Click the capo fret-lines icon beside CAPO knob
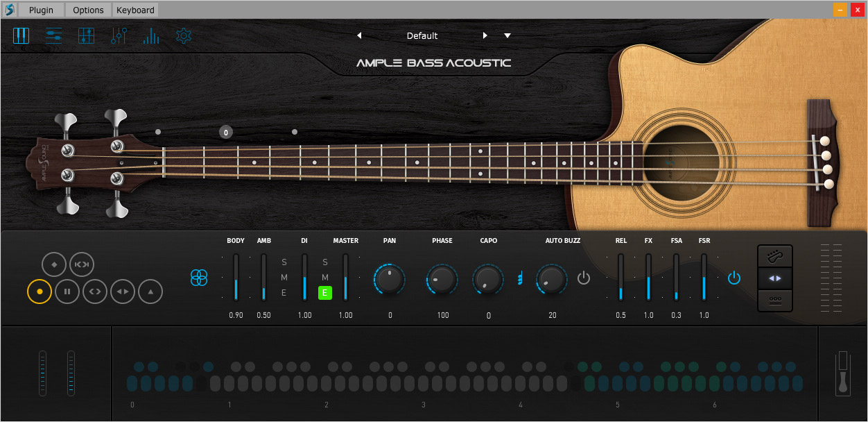868x422 pixels. click(x=519, y=279)
